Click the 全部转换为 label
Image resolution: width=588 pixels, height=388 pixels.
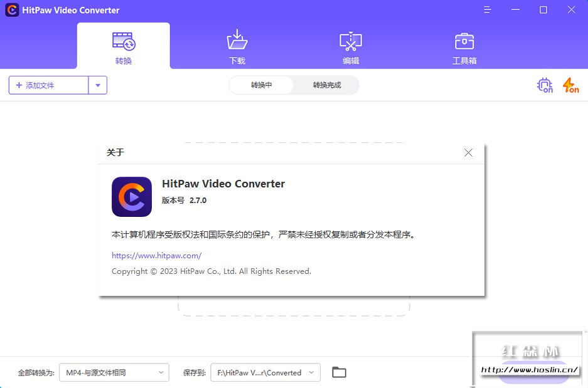36,373
